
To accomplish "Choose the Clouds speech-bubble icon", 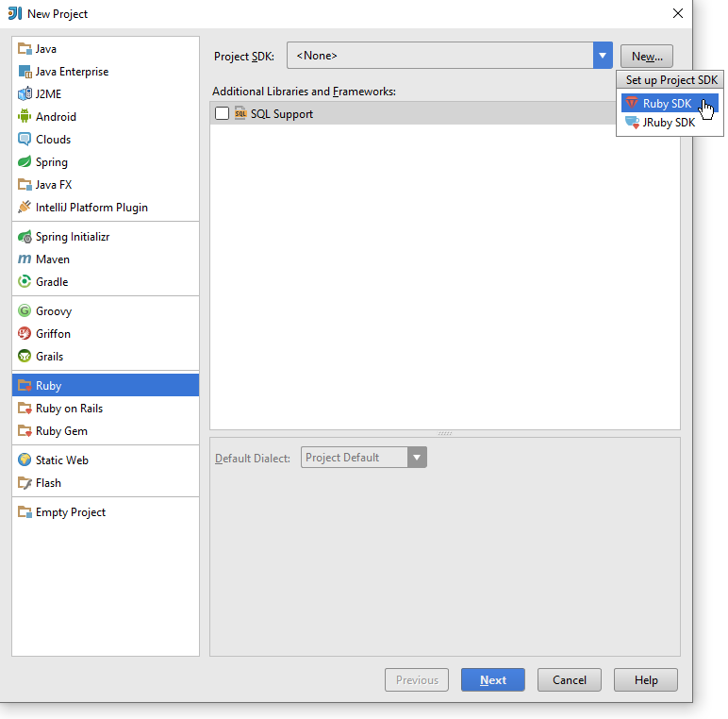I will [x=25, y=140].
